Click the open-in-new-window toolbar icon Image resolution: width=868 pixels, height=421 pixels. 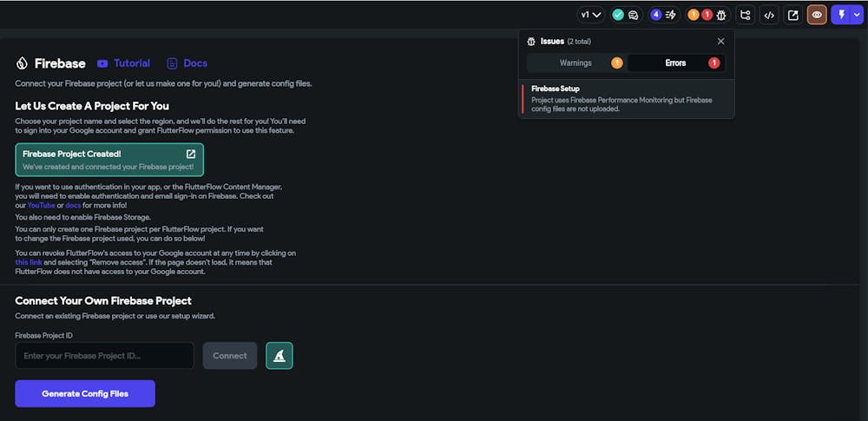point(792,15)
